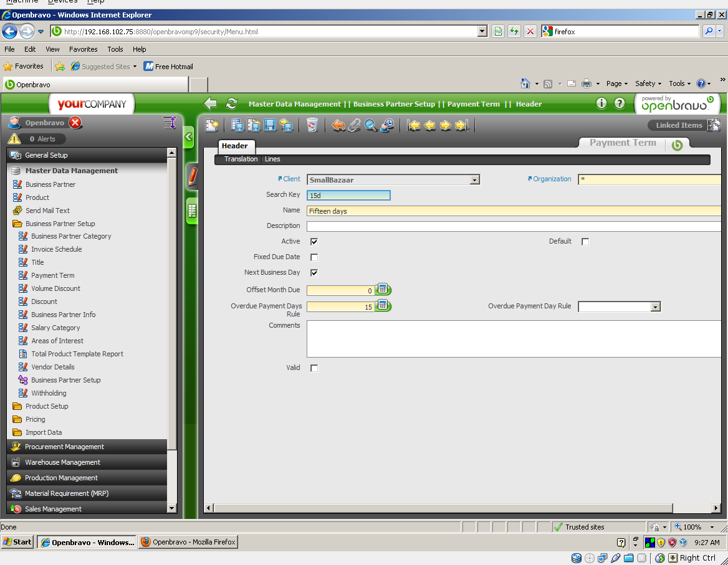Go to the first record icon
The height and width of the screenshot is (565, 728).
414,125
